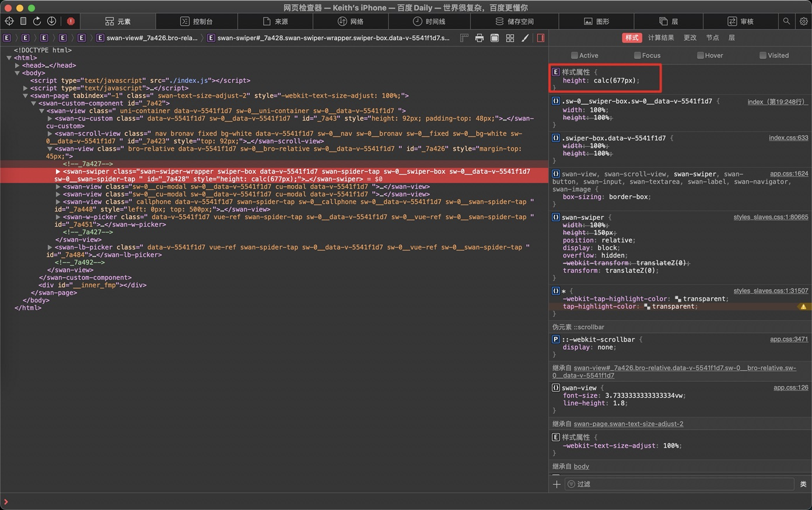Image resolution: width=812 pixels, height=510 pixels.
Task: Toggle the grid overlay icon
Action: (510, 38)
